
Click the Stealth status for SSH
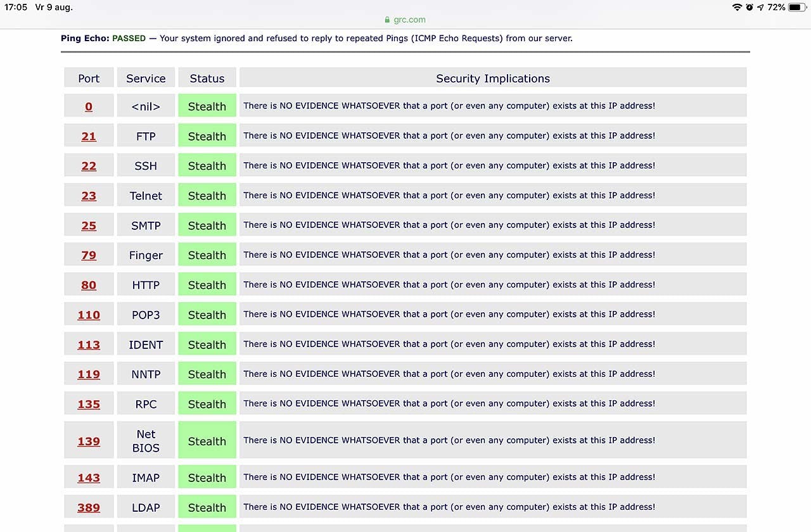click(x=207, y=166)
